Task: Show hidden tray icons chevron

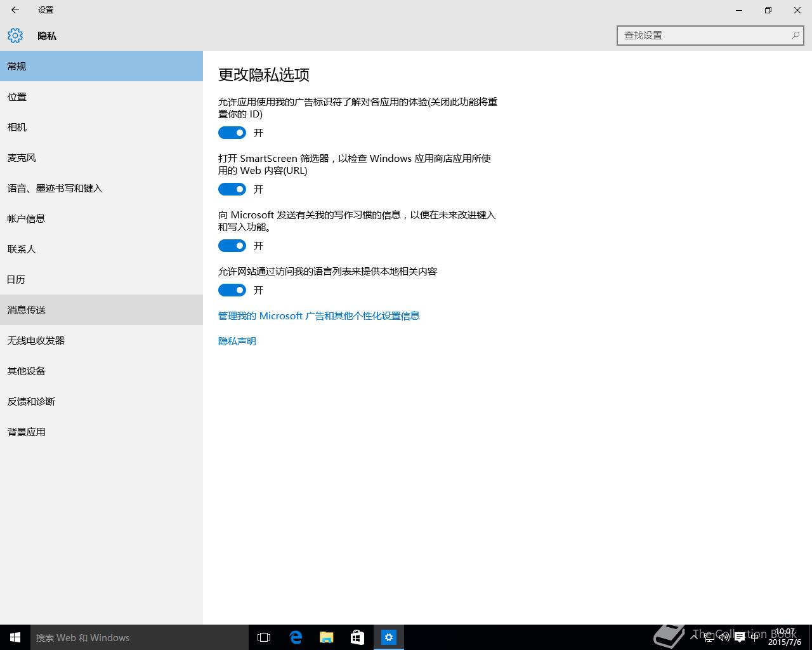Action: coord(694,637)
